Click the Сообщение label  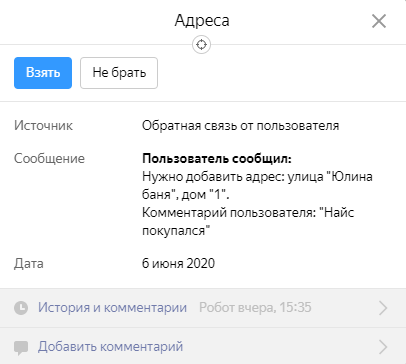[49, 158]
